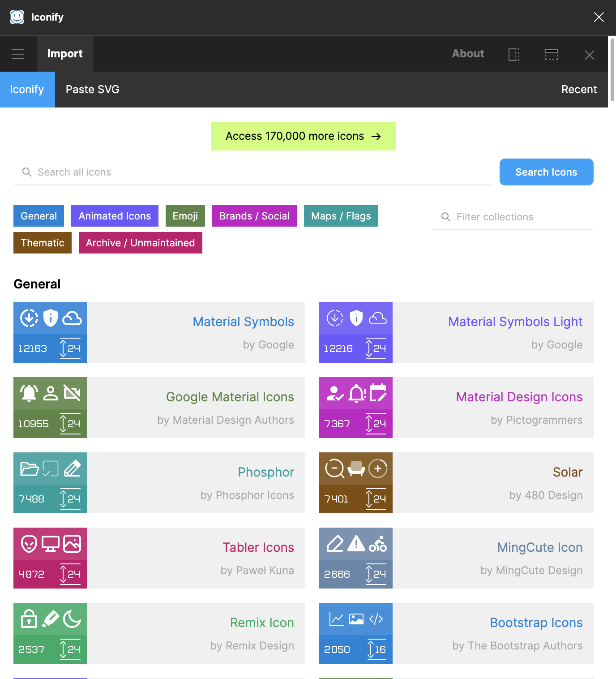Open the Material Symbols collection link
The width and height of the screenshot is (616, 679).
pos(244,322)
